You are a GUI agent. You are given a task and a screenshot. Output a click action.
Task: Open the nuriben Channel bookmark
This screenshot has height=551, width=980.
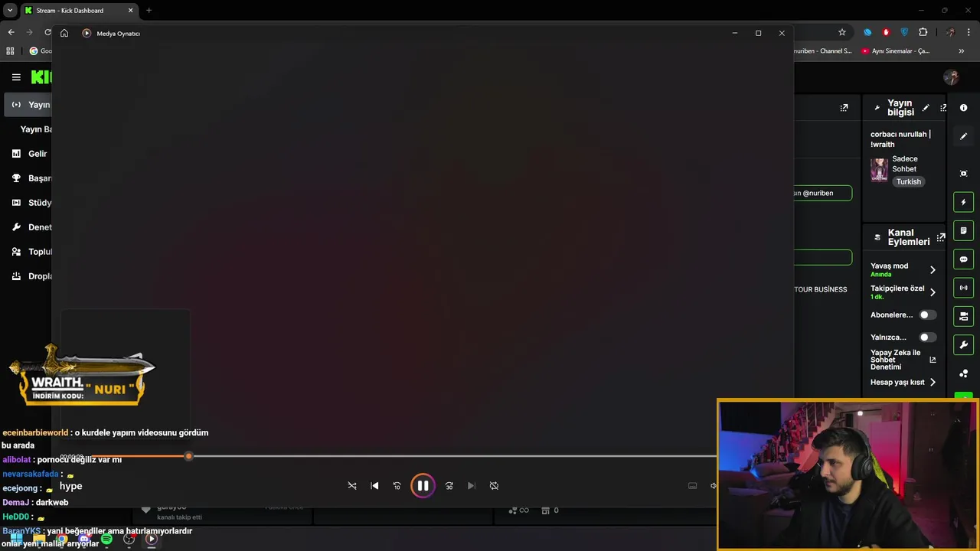tap(823, 51)
